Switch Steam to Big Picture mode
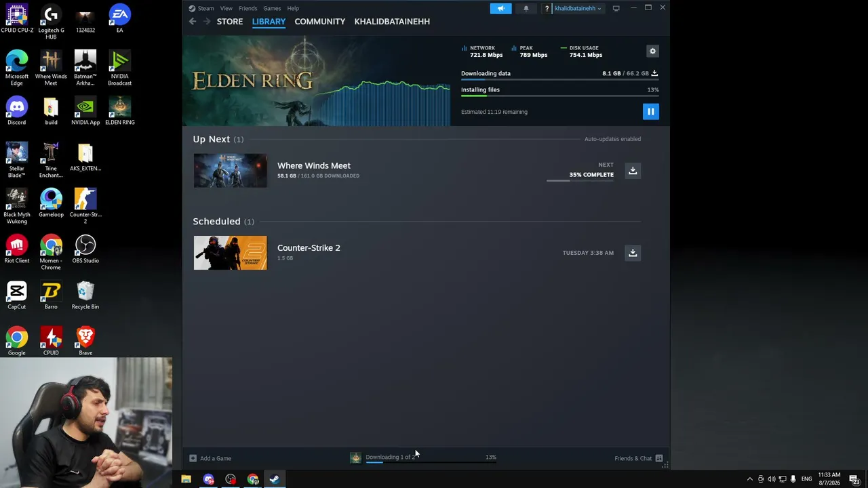Screen dimensions: 868x488 point(616,9)
